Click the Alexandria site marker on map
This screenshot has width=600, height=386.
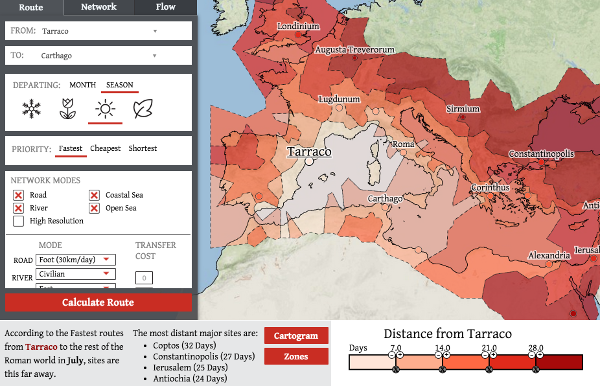tap(549, 264)
